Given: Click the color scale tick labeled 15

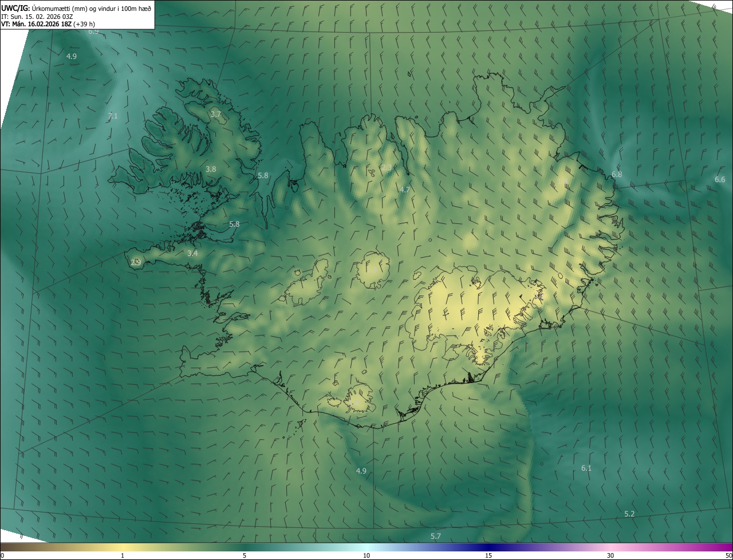Looking at the screenshot, I should coord(488,555).
